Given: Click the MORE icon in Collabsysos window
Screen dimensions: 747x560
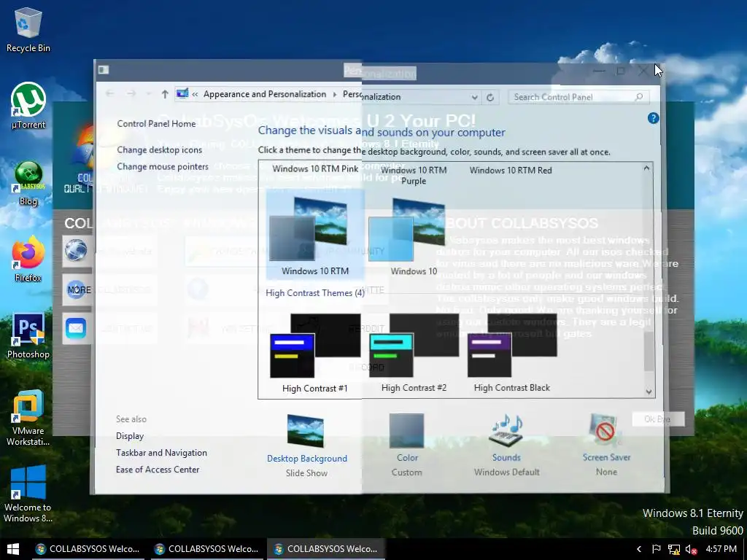Looking at the screenshot, I should [x=76, y=289].
